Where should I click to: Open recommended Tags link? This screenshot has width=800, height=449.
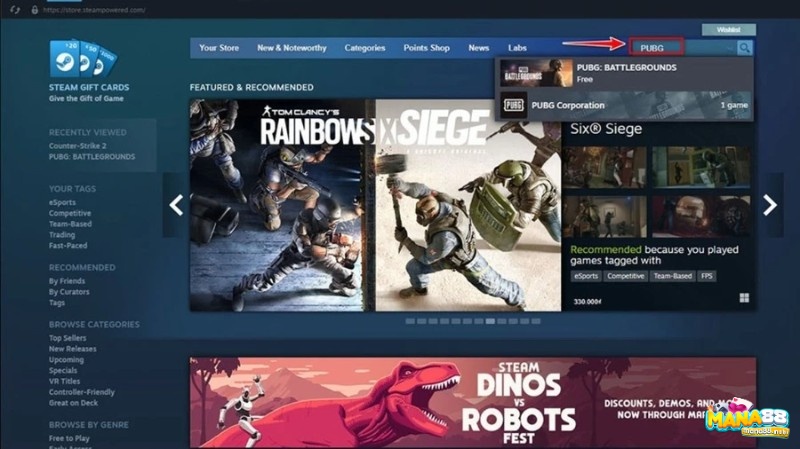[x=57, y=303]
